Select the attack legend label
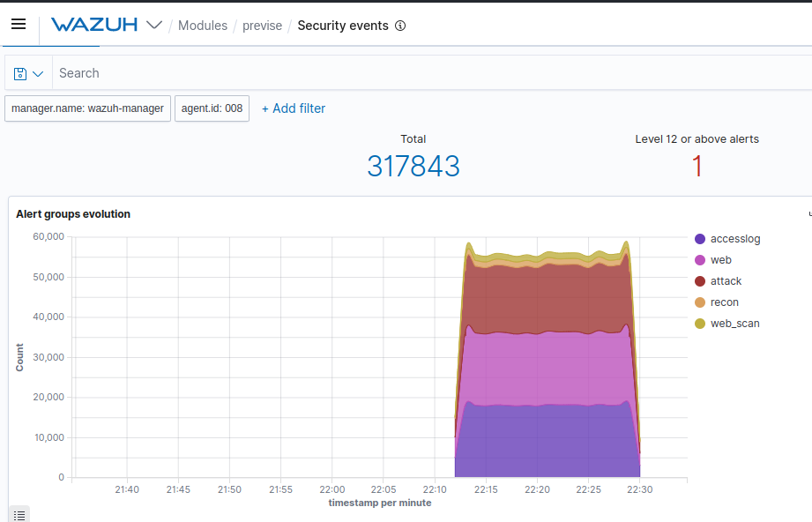Screen dimensions: 812x522 pos(726,281)
